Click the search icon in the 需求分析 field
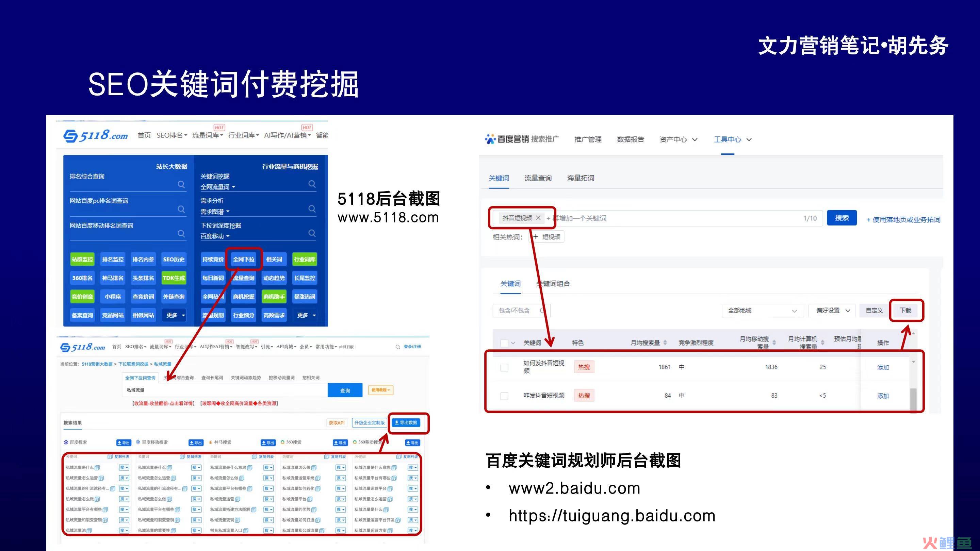Image resolution: width=980 pixels, height=551 pixels. pos(312,209)
